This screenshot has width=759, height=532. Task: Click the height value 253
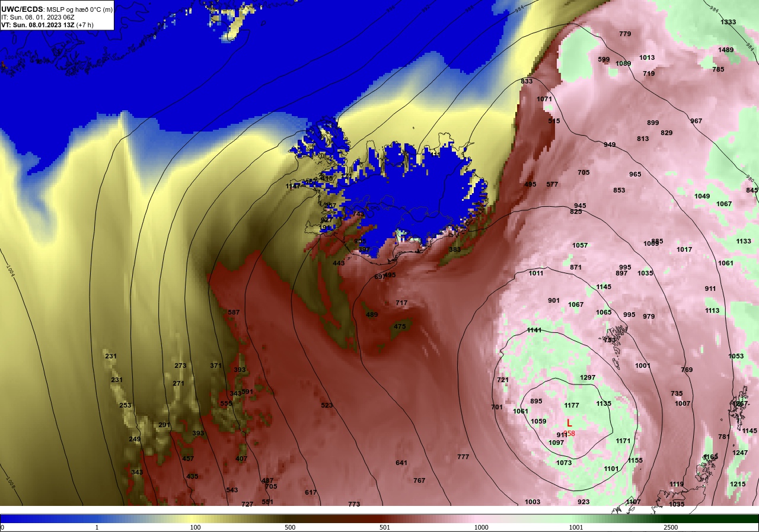[125, 405]
